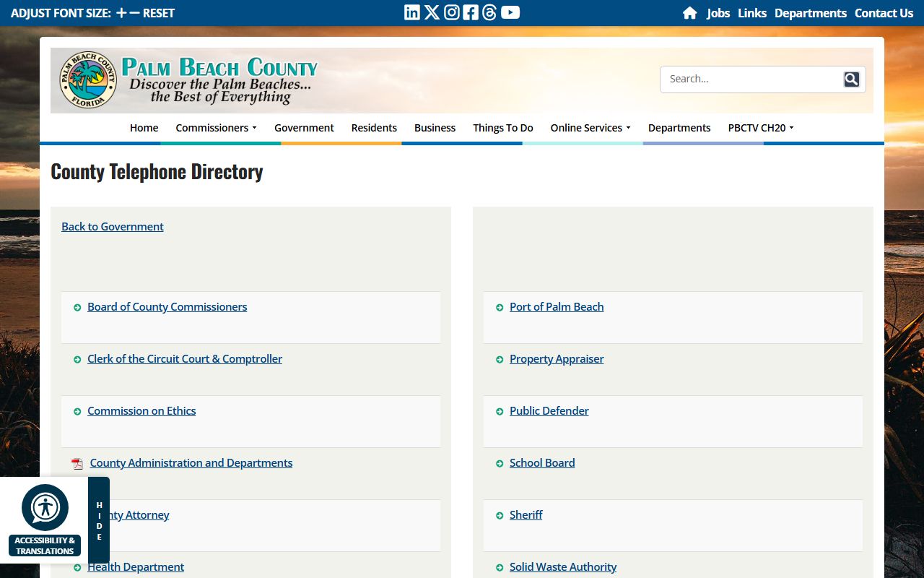
Task: Click arrow icon beside Clerk of Circuit Court
Action: click(77, 360)
